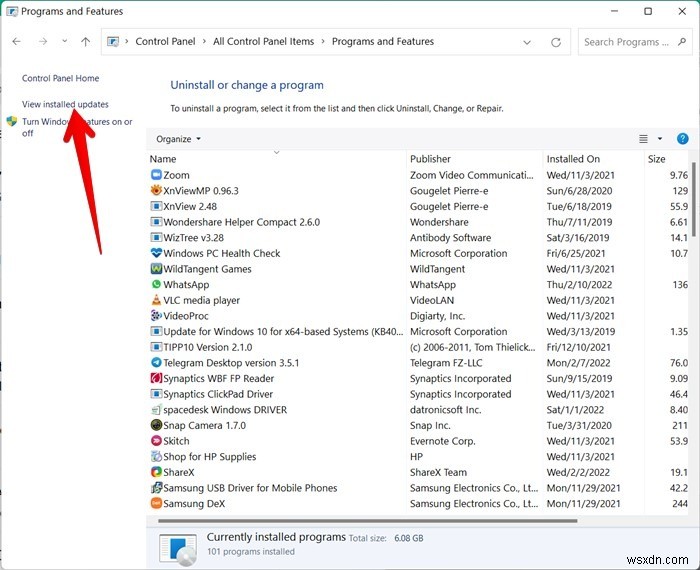Click the VLC media player cone icon

click(156, 300)
